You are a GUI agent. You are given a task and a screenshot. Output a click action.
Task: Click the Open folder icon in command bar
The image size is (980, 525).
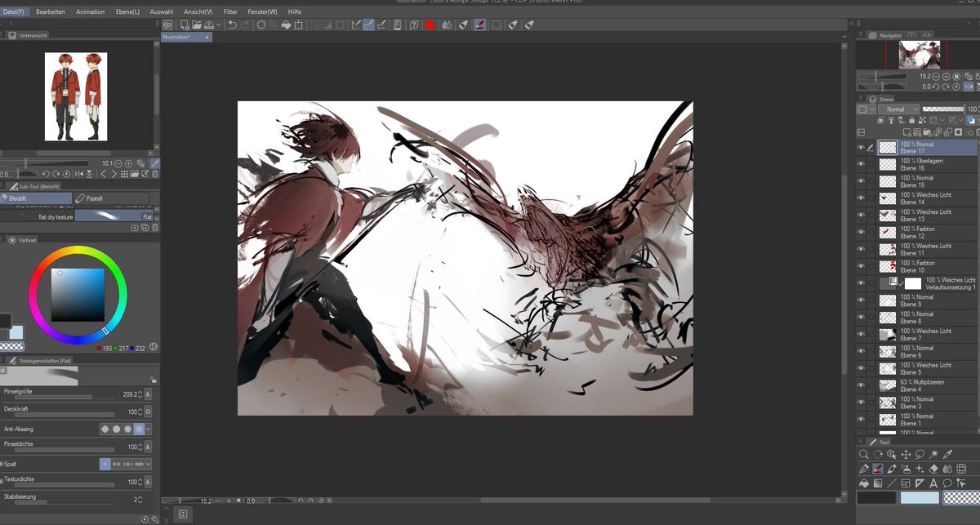[197, 24]
